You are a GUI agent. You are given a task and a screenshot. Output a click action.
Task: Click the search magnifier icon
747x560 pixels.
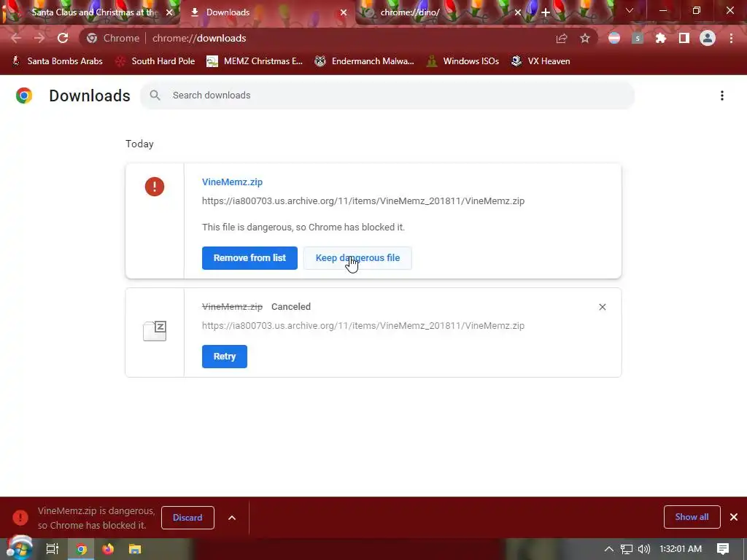click(x=155, y=96)
